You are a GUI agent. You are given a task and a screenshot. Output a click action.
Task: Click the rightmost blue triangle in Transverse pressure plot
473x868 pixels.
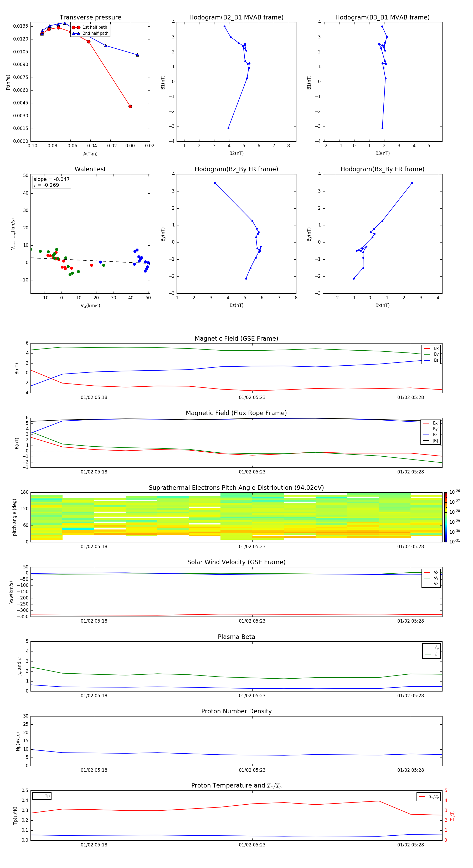pyautogui.click(x=137, y=55)
